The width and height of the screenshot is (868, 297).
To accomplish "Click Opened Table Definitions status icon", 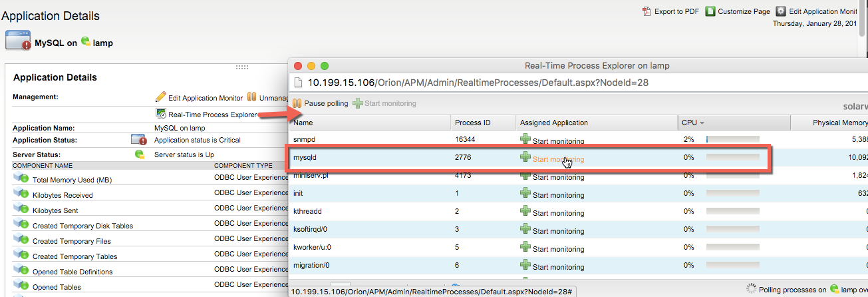I will [x=21, y=270].
